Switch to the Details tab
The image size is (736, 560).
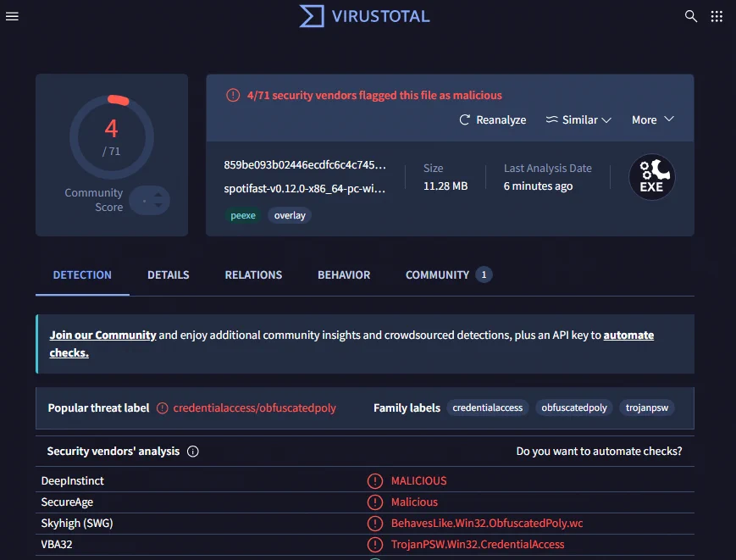pyautogui.click(x=168, y=275)
